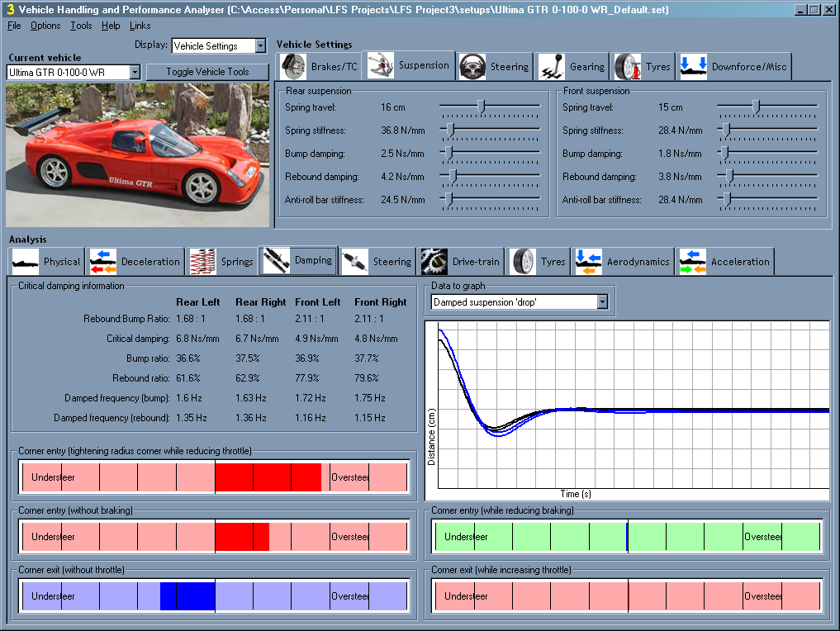Open Downforce/Misc arrows icon tab
This screenshot has width=840, height=631.
click(x=694, y=67)
